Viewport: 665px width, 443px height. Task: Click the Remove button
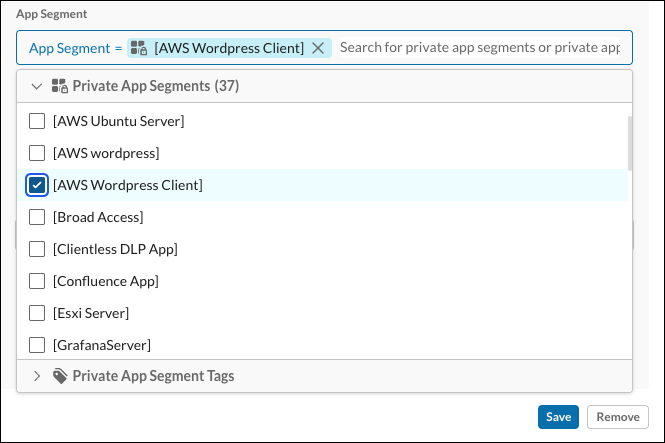(618, 417)
